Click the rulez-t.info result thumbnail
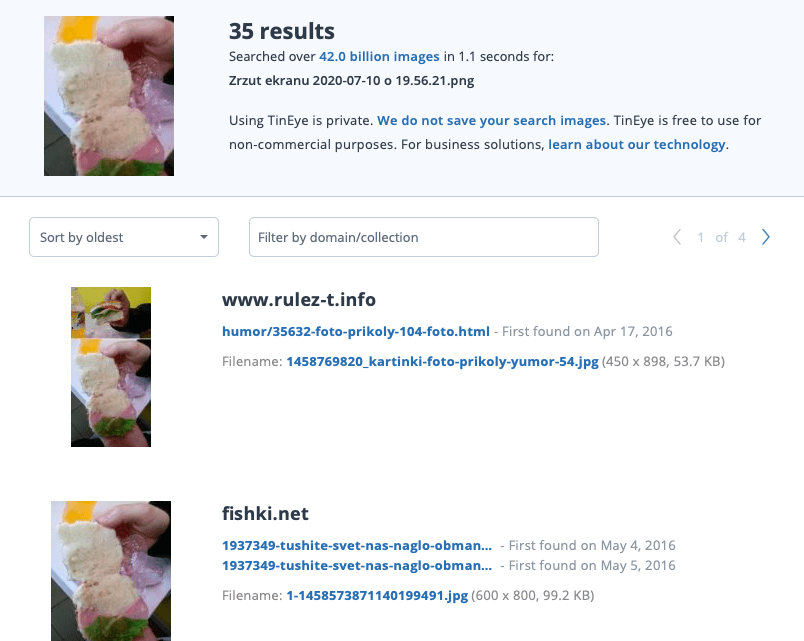Image resolution: width=804 pixels, height=641 pixels. pos(111,367)
